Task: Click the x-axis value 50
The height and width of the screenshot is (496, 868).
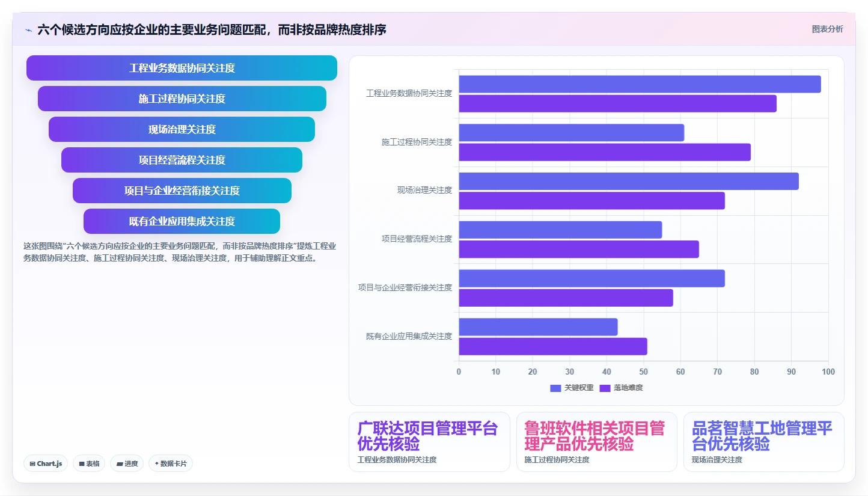Action: 643,372
